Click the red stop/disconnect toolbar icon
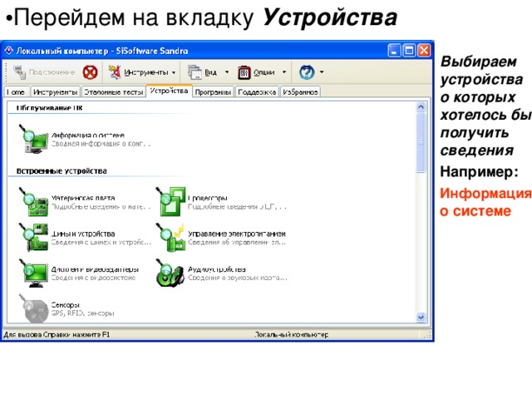The height and width of the screenshot is (399, 532). coord(90,72)
